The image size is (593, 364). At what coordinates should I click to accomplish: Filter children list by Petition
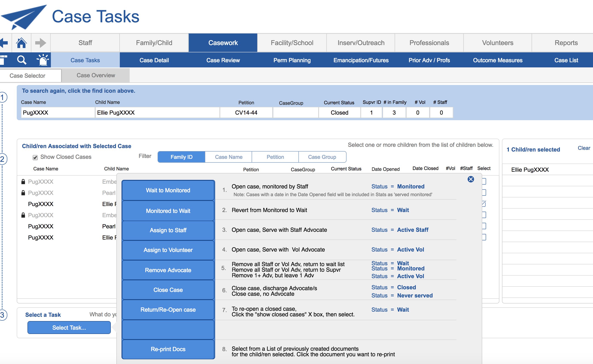[x=275, y=157]
